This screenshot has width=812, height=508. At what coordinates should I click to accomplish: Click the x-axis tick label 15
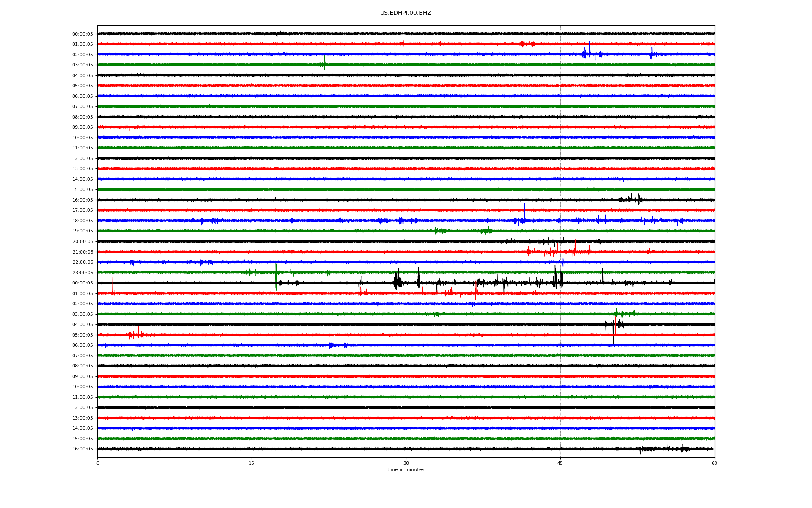click(x=252, y=463)
